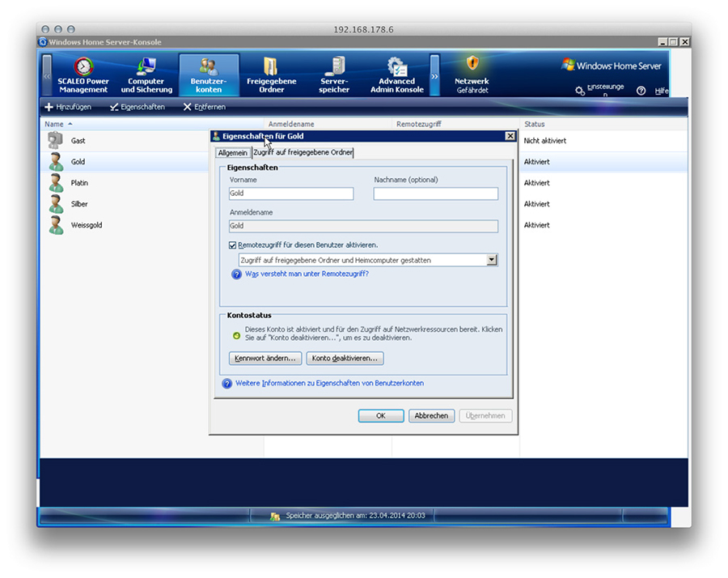
Task: Click help icon beside Weitere Informationen
Action: (x=226, y=384)
